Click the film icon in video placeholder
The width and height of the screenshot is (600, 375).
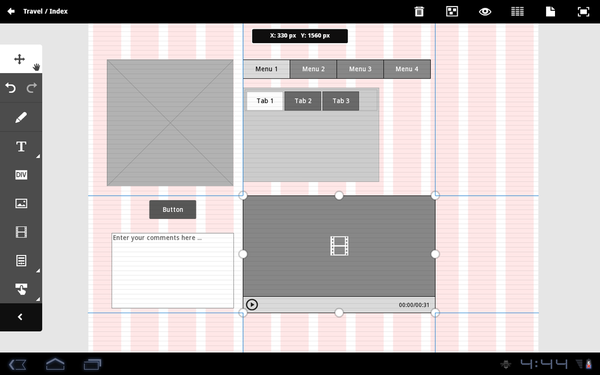(x=339, y=246)
